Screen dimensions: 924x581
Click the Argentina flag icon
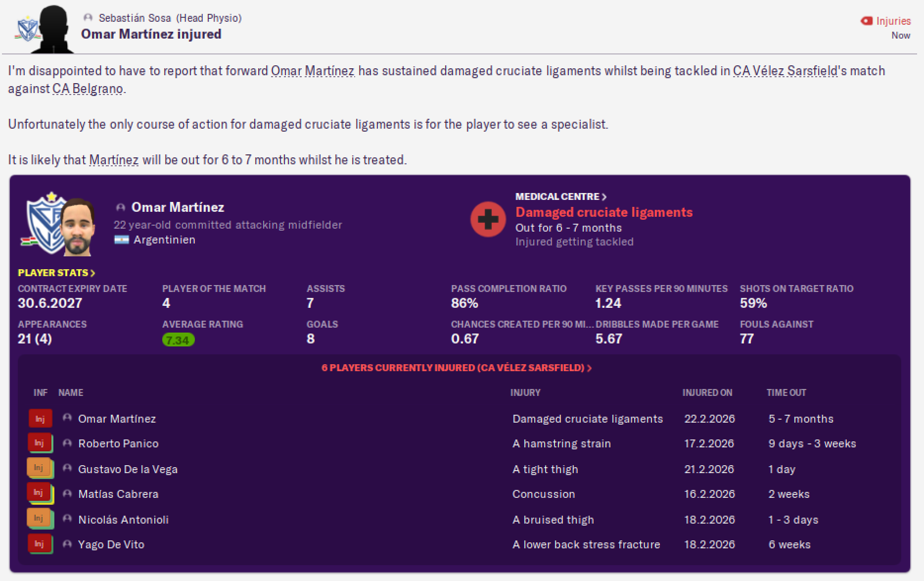[121, 240]
